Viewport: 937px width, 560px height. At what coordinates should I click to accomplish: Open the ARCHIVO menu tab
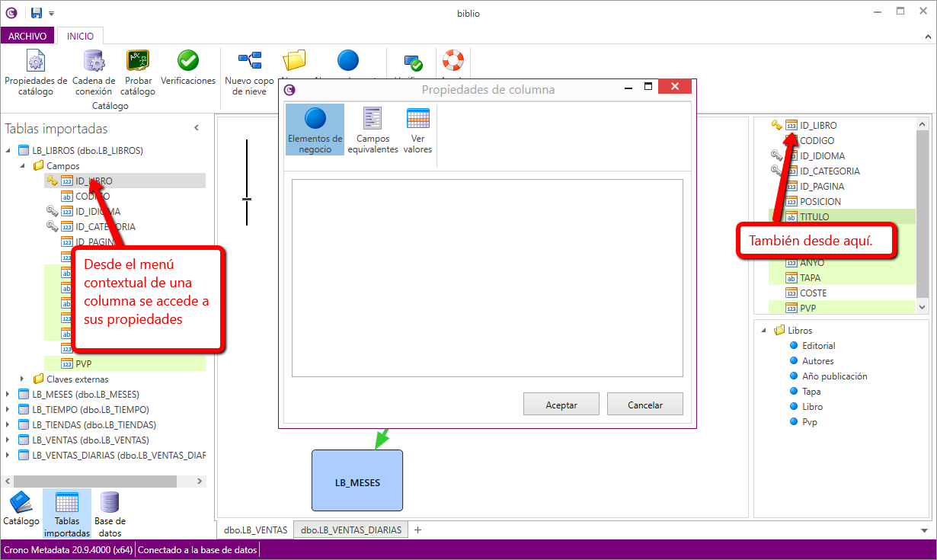27,36
